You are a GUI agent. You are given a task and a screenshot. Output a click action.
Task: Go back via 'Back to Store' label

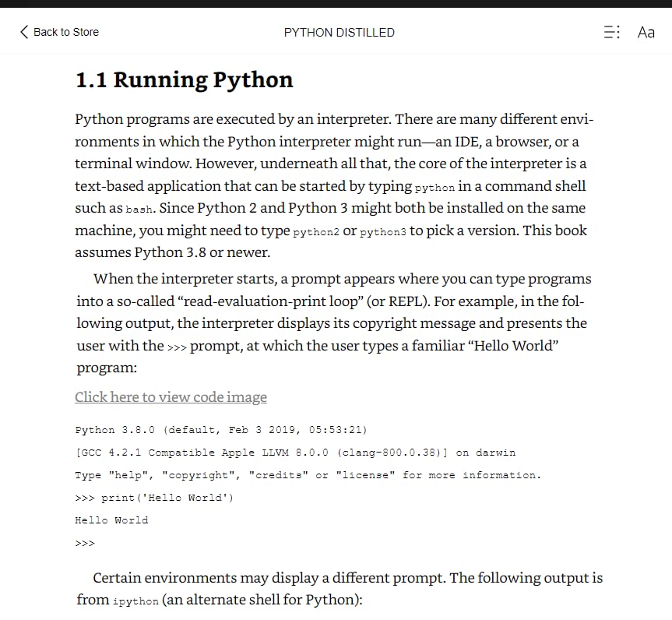click(66, 32)
